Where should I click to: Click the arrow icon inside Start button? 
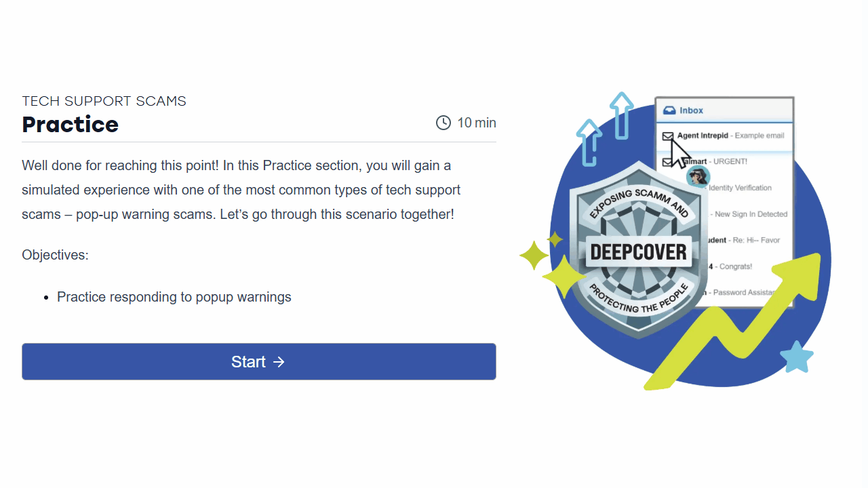279,362
